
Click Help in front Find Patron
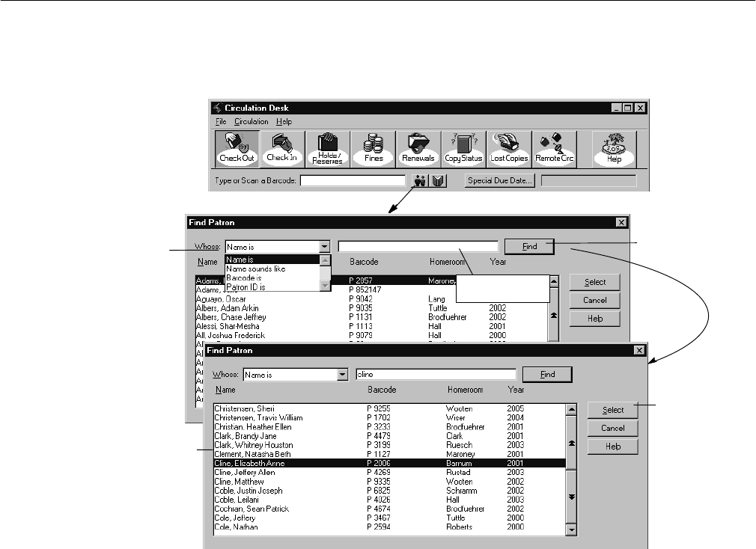point(613,447)
